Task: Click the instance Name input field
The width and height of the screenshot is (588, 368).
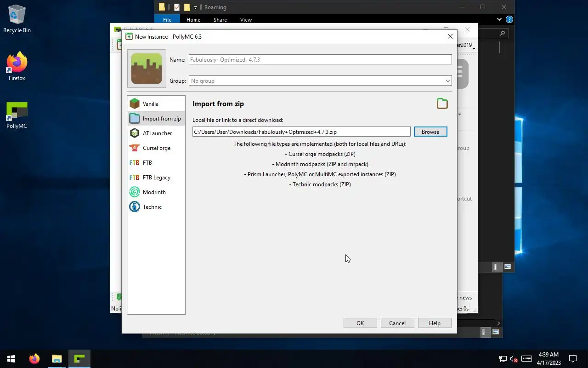Action: 320,60
